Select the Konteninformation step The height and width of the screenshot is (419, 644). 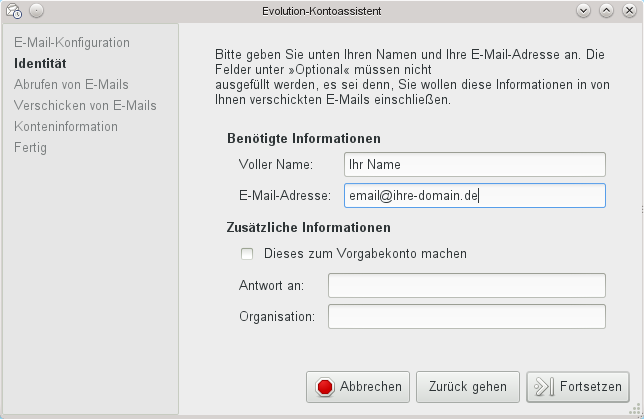tap(66, 126)
